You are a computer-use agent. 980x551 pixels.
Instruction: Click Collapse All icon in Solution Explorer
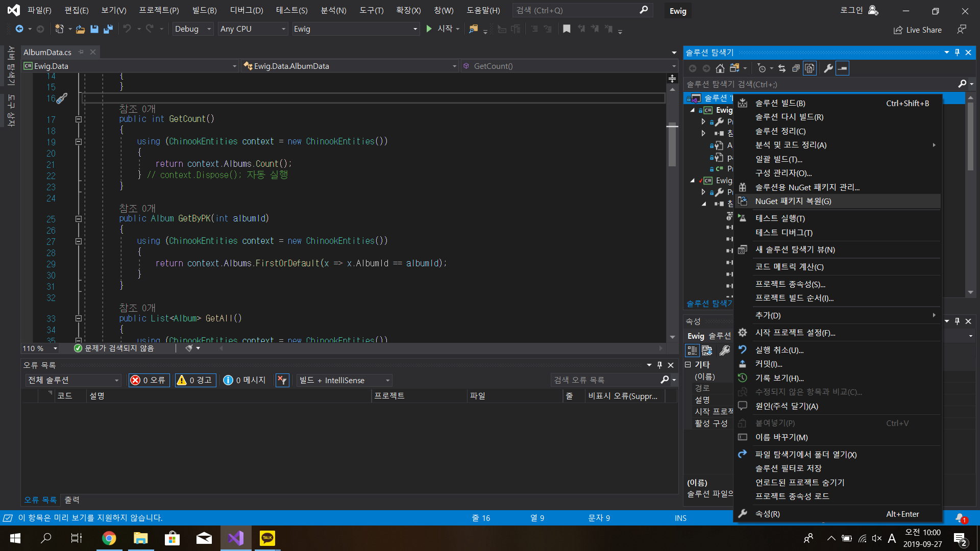coord(796,68)
